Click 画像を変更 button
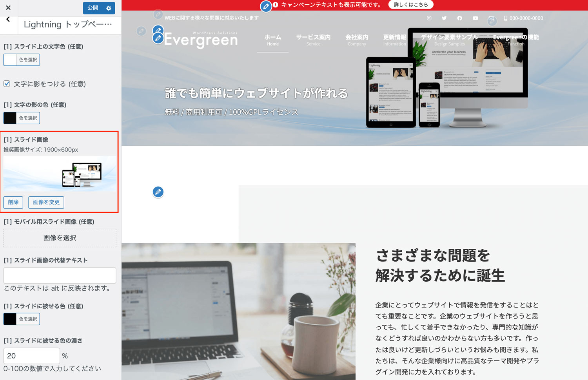Viewport: 588px width, 380px height. [46, 203]
